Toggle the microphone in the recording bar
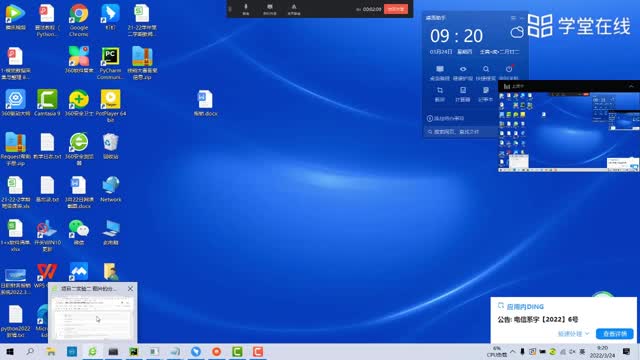 coord(246,9)
